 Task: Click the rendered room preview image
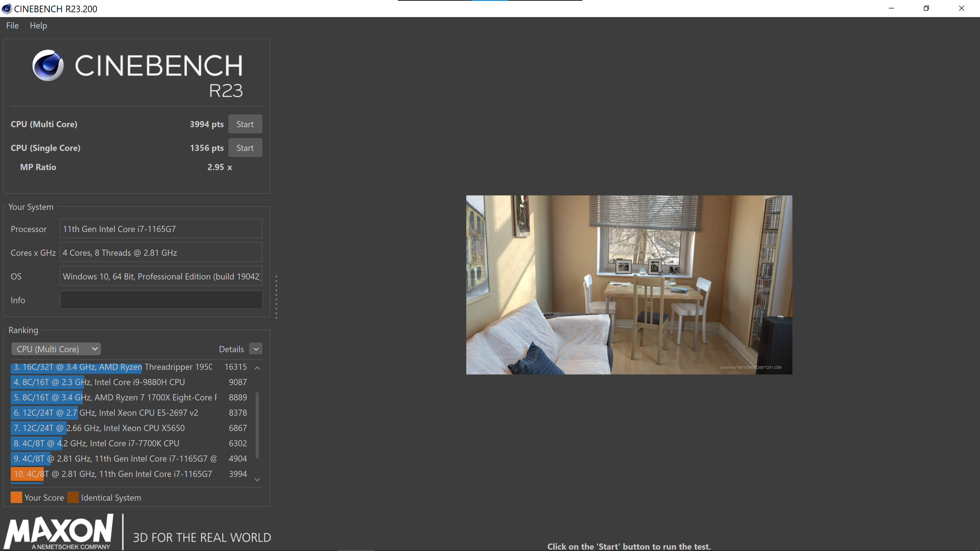tap(629, 285)
